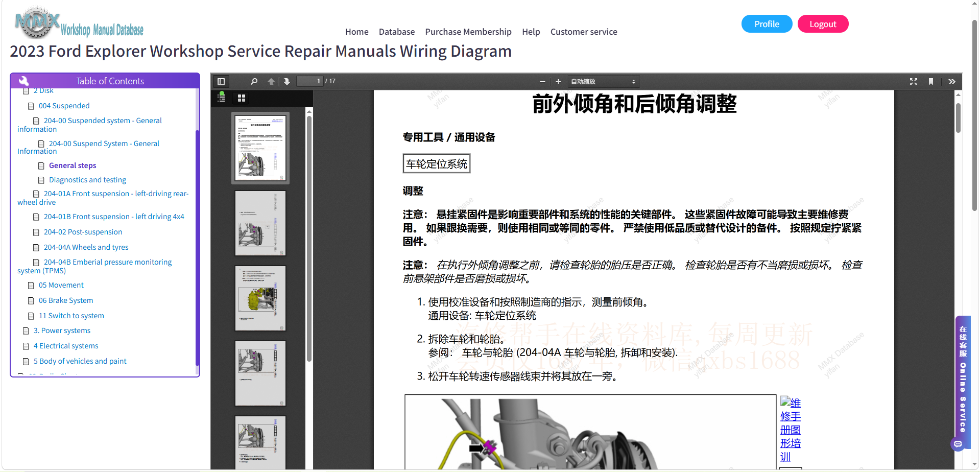Screen dimensions: 980x472
Task: Zoom out the PDF document
Action: coord(542,82)
